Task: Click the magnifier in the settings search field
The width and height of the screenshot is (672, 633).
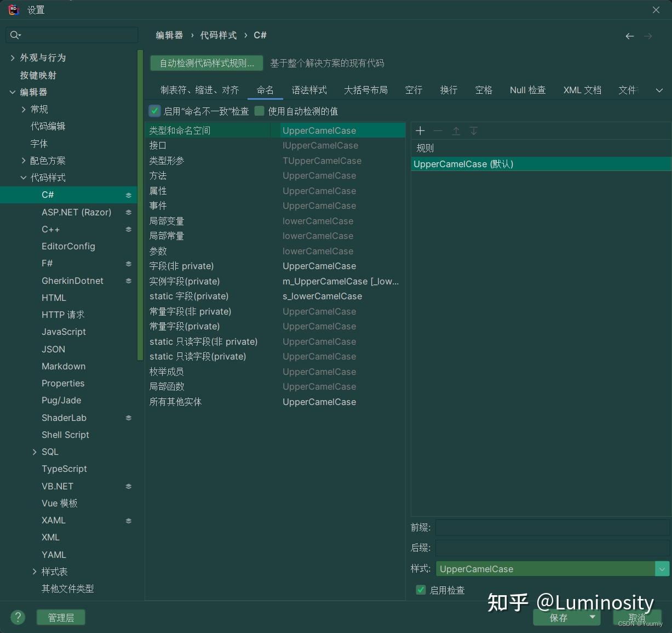Action: [15, 35]
